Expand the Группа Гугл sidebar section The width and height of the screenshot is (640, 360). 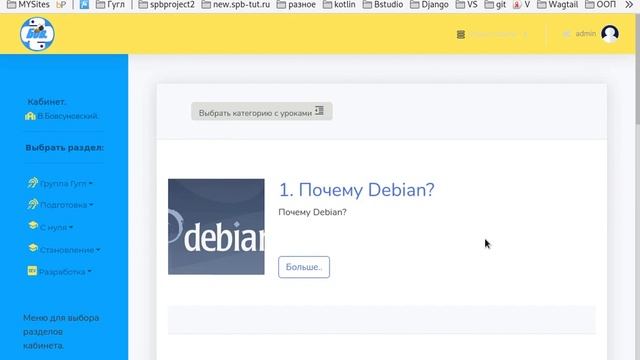(60, 183)
